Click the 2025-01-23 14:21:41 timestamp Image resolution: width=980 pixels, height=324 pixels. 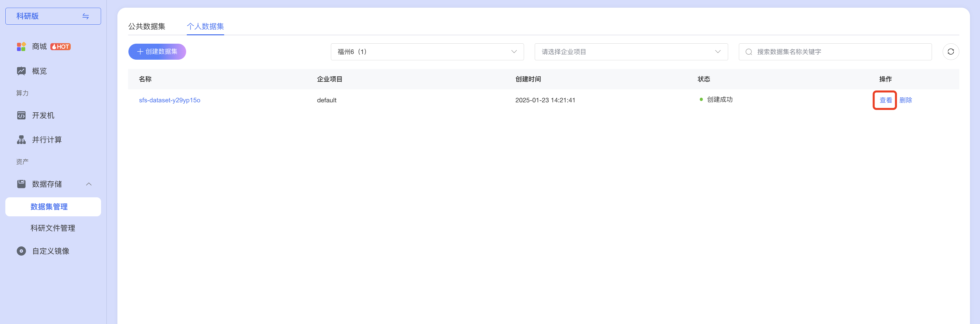click(x=545, y=100)
